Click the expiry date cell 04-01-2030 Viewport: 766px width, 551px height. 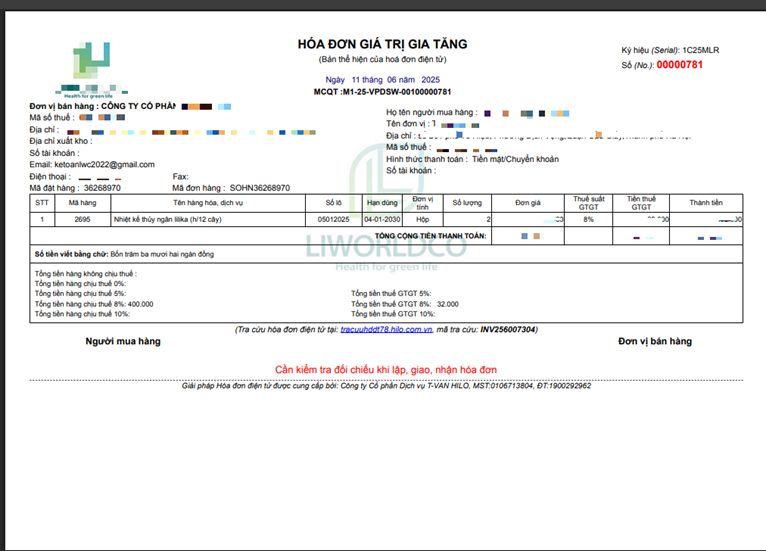(x=382, y=219)
